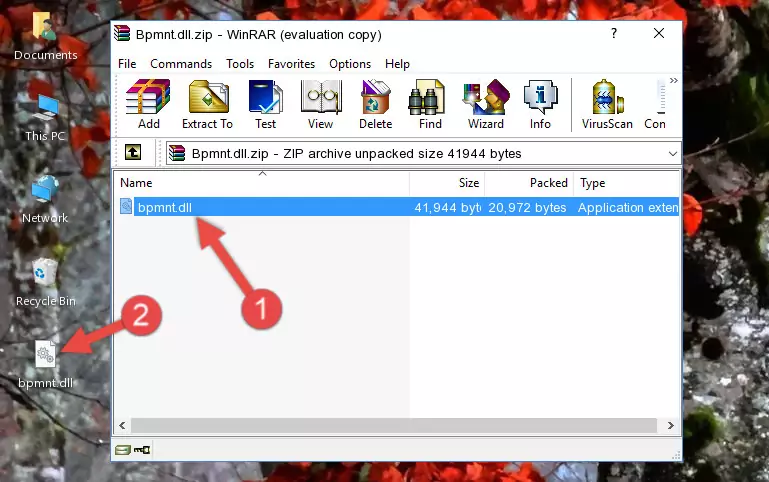Image resolution: width=769 pixels, height=482 pixels.
Task: Click the partially hidden Con toolbar icon
Action: tap(655, 104)
